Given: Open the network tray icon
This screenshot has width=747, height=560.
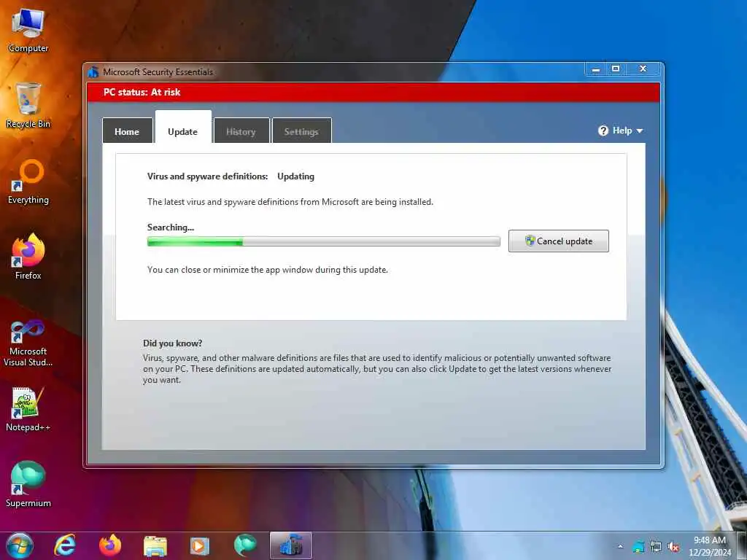Looking at the screenshot, I should click(656, 547).
